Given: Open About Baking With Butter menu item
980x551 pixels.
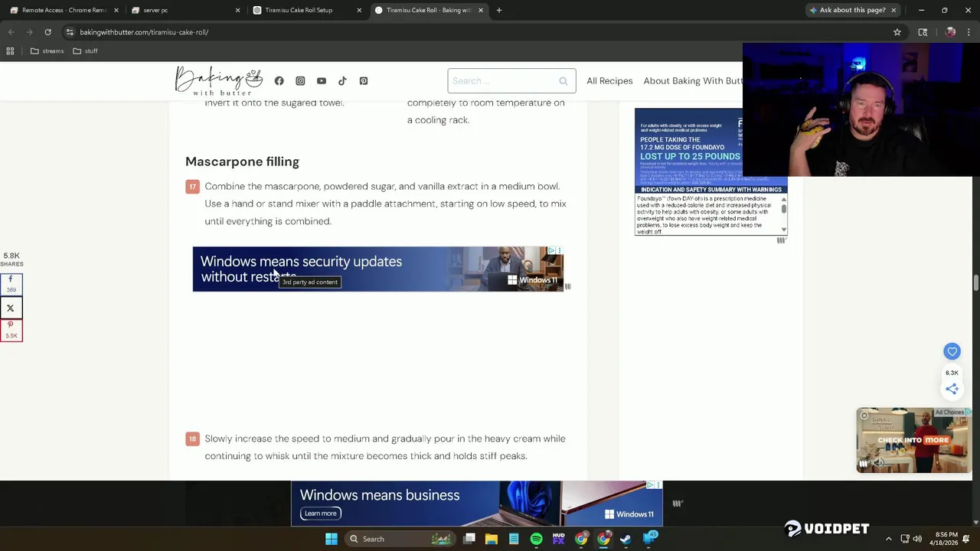Looking at the screenshot, I should 693,81.
